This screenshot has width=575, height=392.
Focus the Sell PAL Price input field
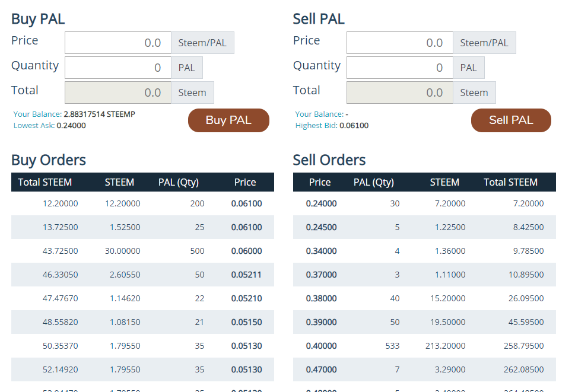coord(400,43)
